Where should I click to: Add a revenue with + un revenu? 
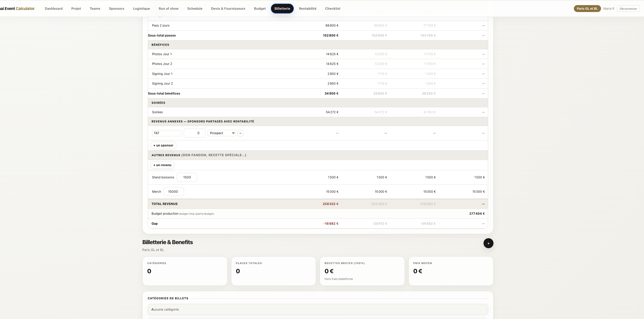[x=162, y=165]
